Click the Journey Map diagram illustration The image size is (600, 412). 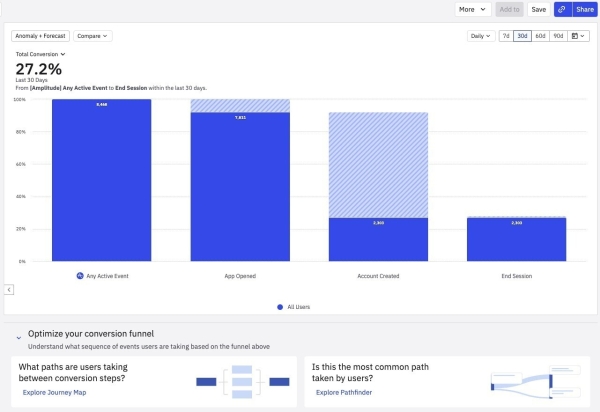[x=242, y=381]
